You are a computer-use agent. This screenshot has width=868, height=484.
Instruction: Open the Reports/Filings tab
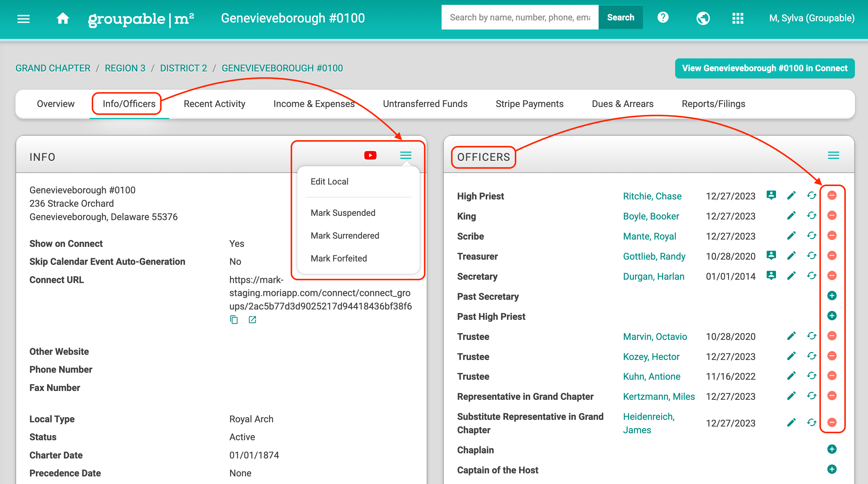713,104
